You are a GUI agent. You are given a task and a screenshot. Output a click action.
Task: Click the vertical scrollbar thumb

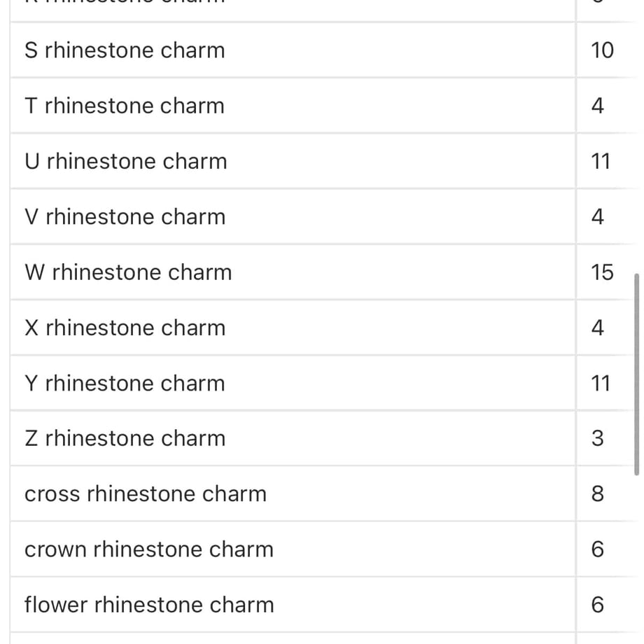(636, 374)
